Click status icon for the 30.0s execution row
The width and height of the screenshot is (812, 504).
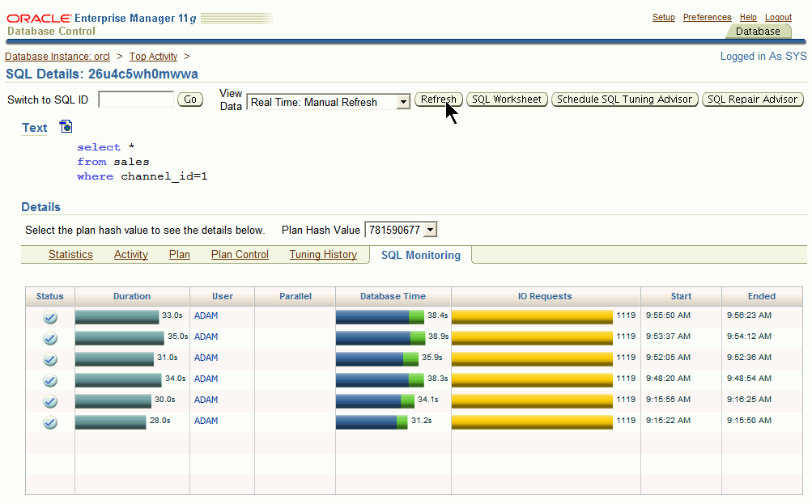tap(50, 400)
